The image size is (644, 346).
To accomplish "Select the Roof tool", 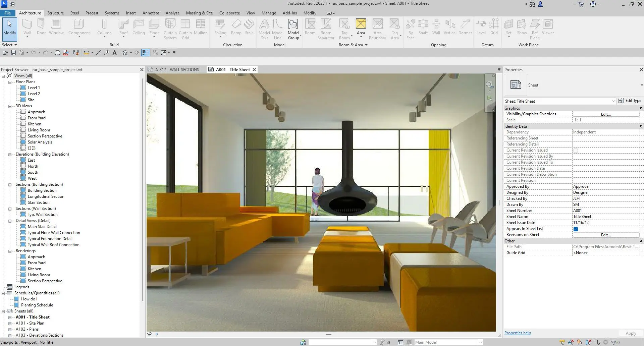I will point(123,27).
